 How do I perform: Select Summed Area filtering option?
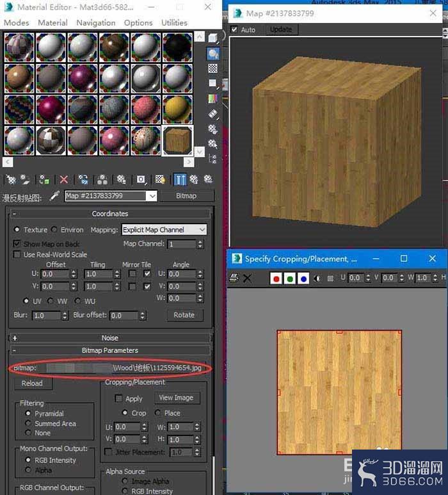point(28,423)
